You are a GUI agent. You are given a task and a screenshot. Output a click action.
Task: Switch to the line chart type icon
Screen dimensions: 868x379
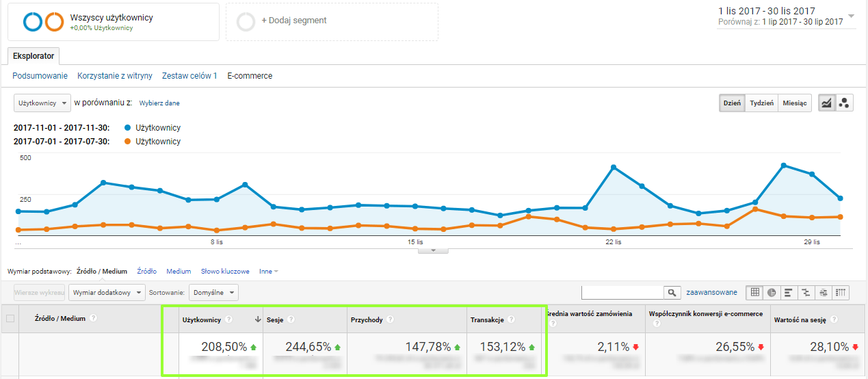[x=827, y=103]
